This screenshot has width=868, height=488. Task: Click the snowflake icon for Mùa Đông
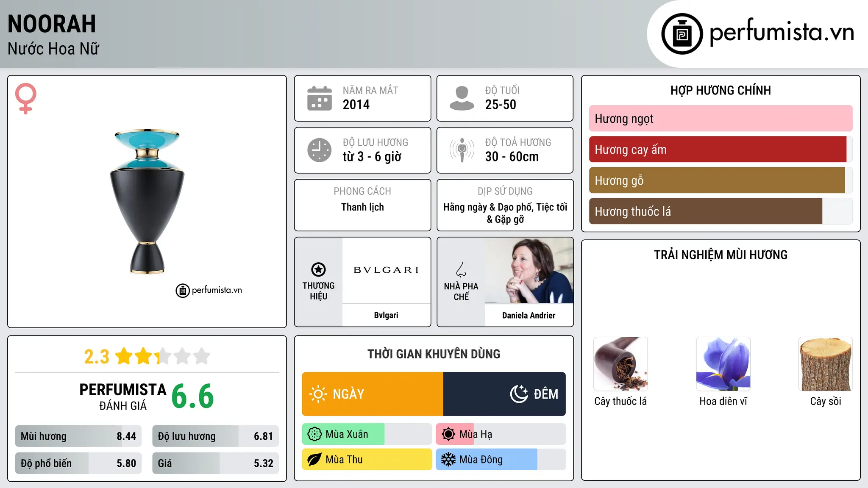point(448,460)
